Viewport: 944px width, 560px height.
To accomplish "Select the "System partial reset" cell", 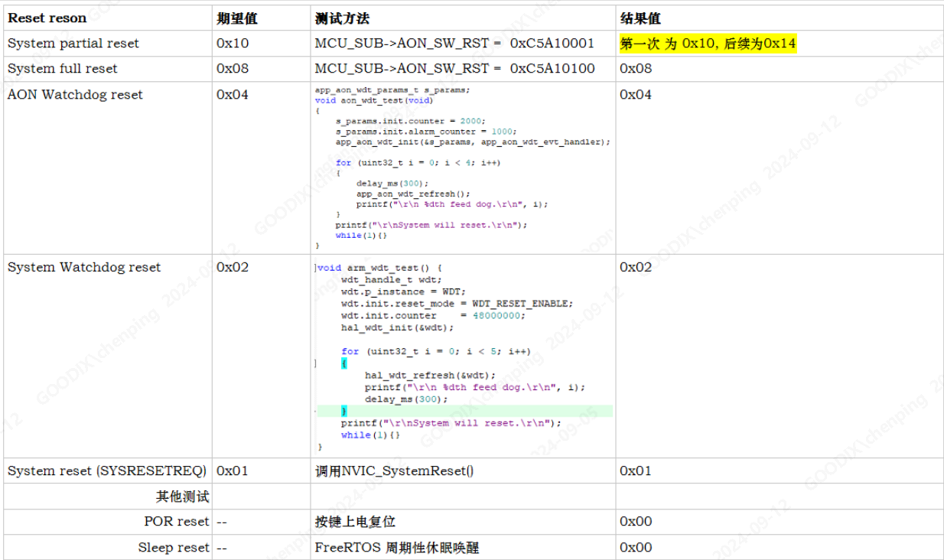I will [x=73, y=44].
